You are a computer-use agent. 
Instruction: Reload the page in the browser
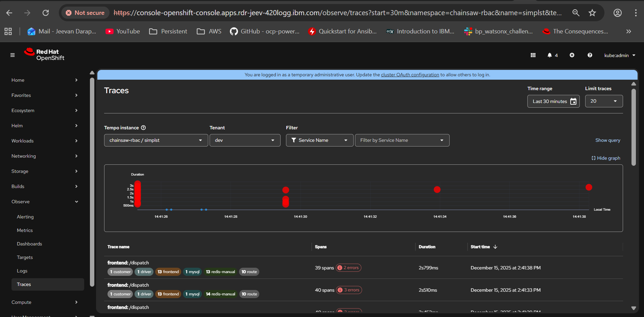coord(46,13)
